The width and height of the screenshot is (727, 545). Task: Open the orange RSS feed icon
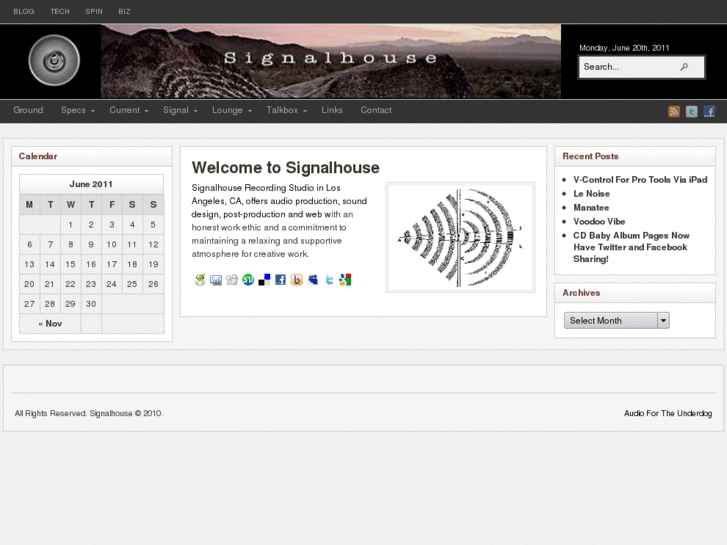674,111
